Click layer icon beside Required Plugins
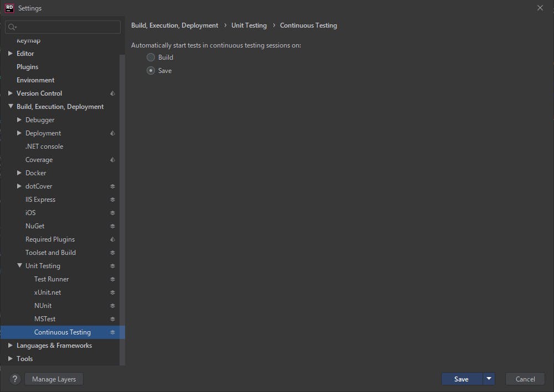 (x=112, y=239)
